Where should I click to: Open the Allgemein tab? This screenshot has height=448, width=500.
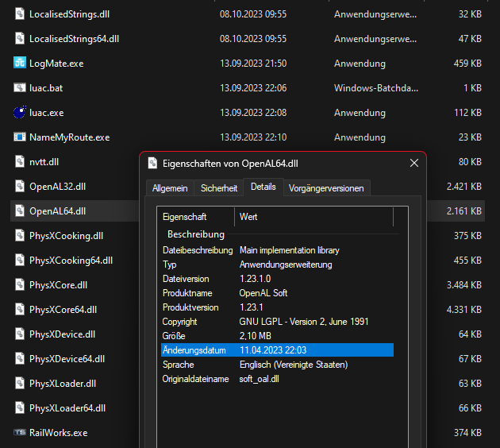pos(170,188)
